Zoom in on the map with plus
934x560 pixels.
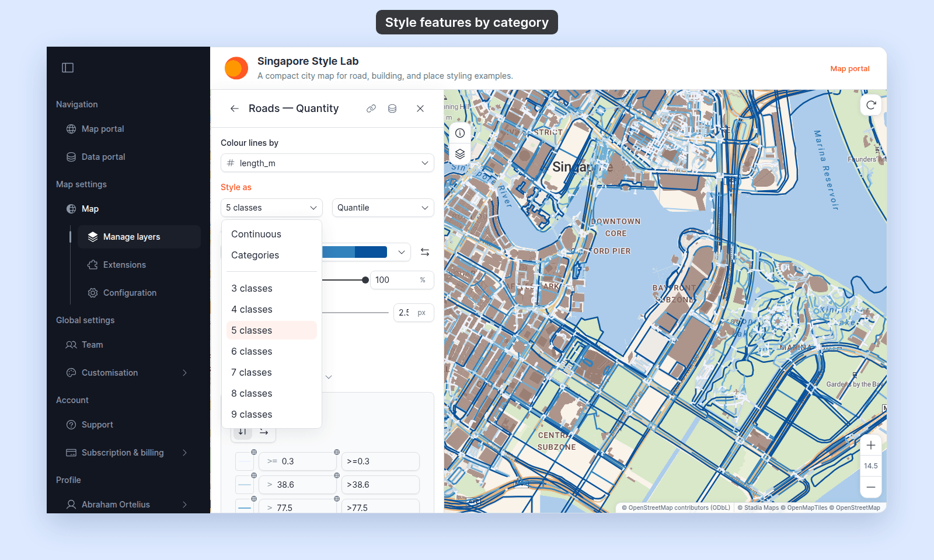pyautogui.click(x=871, y=445)
